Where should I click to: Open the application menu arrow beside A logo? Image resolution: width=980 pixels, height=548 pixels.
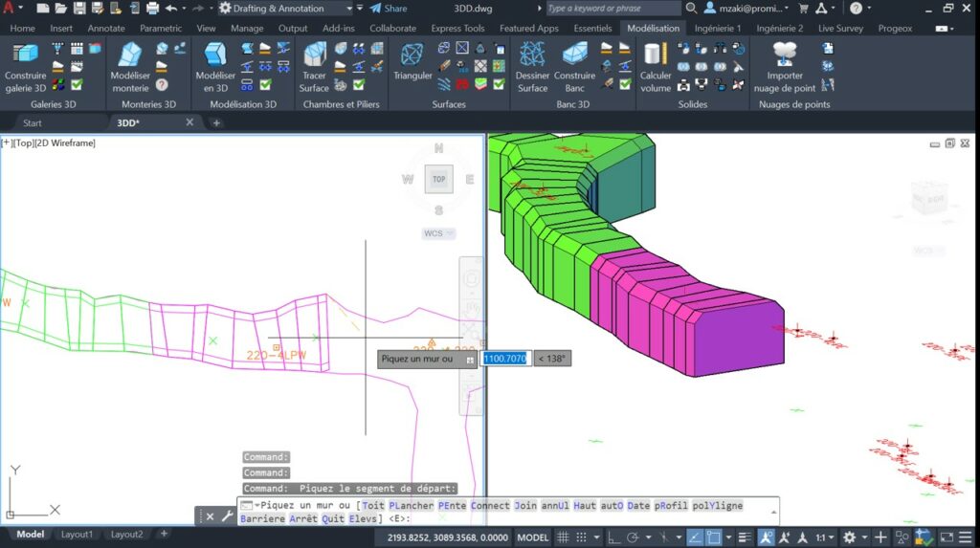(x=21, y=8)
